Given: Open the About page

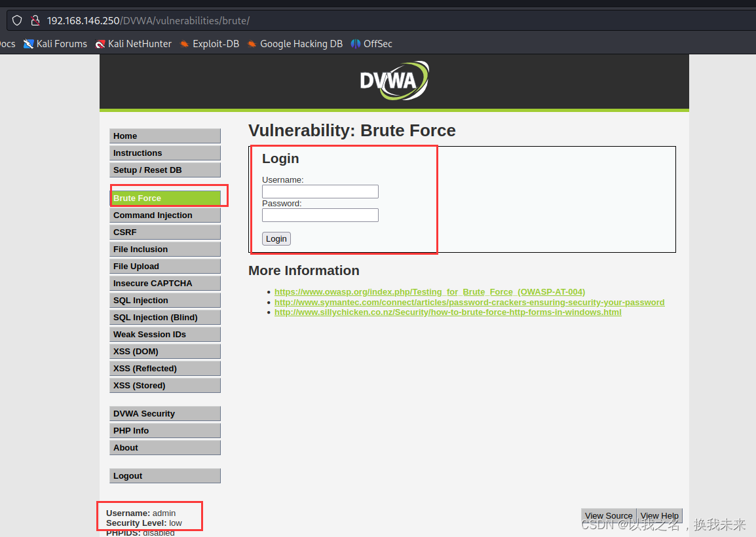Looking at the screenshot, I should click(x=165, y=447).
